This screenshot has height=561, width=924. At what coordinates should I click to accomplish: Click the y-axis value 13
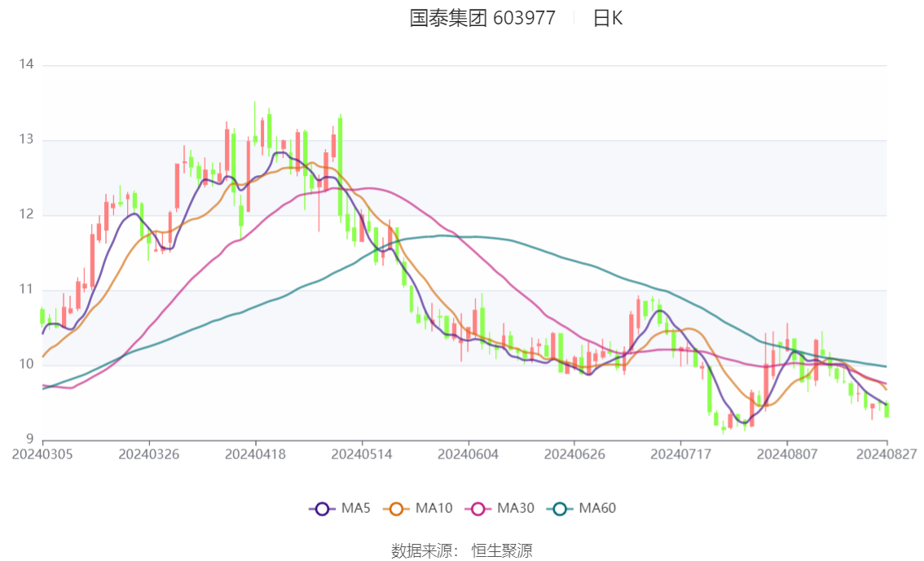27,139
